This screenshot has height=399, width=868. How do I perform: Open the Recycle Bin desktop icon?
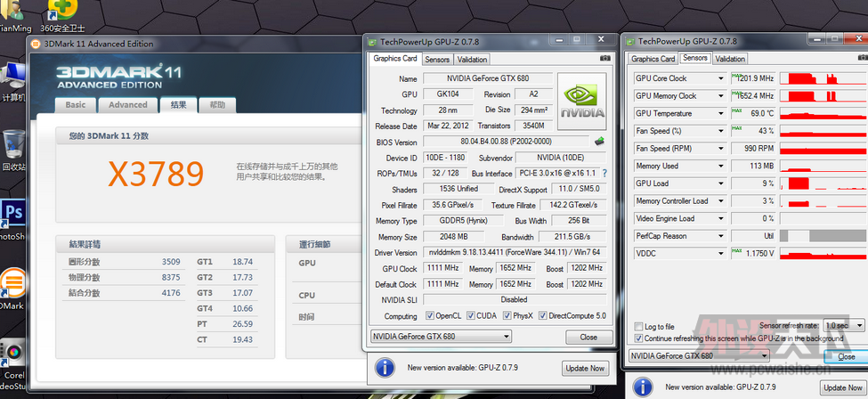[12, 150]
